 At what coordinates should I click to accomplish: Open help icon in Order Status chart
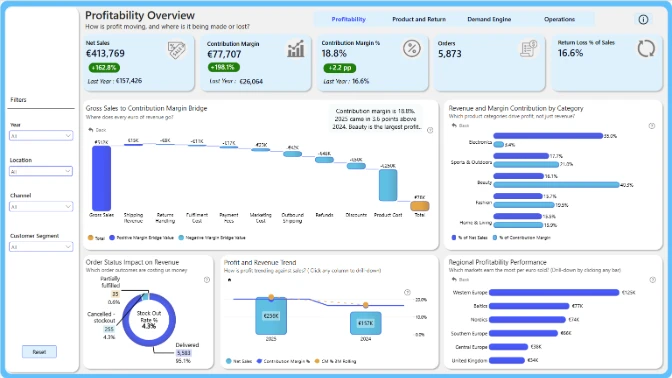207,280
